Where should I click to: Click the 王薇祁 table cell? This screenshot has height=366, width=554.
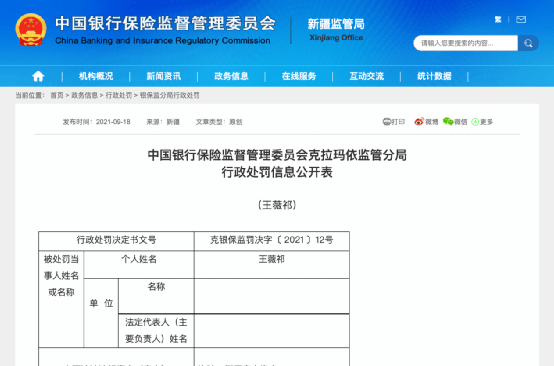(x=272, y=264)
